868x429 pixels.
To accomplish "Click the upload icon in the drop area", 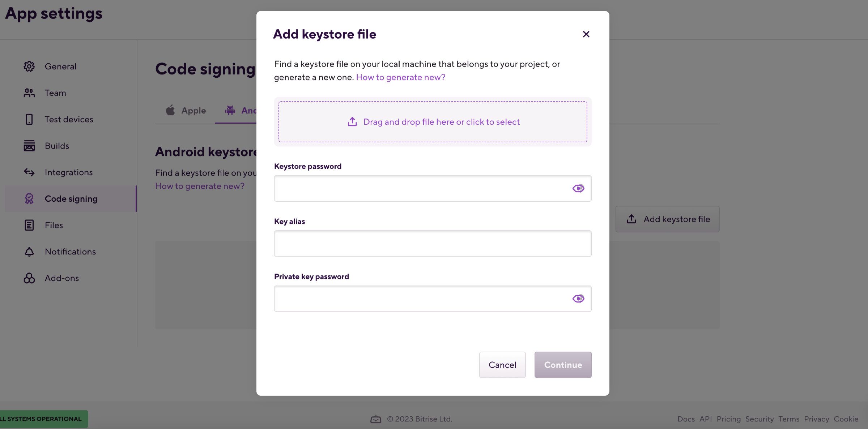I will click(x=352, y=122).
